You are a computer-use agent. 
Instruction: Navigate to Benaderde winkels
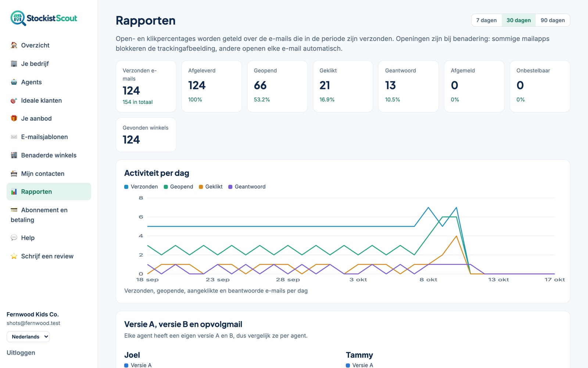[x=49, y=155]
